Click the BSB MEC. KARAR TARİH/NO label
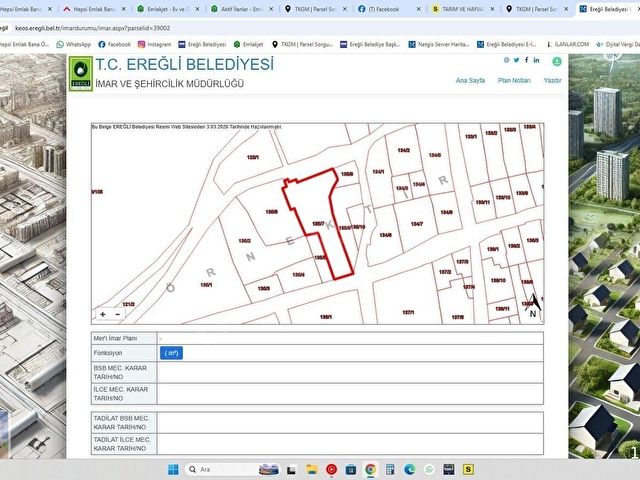The height and width of the screenshot is (480, 640). (120, 372)
